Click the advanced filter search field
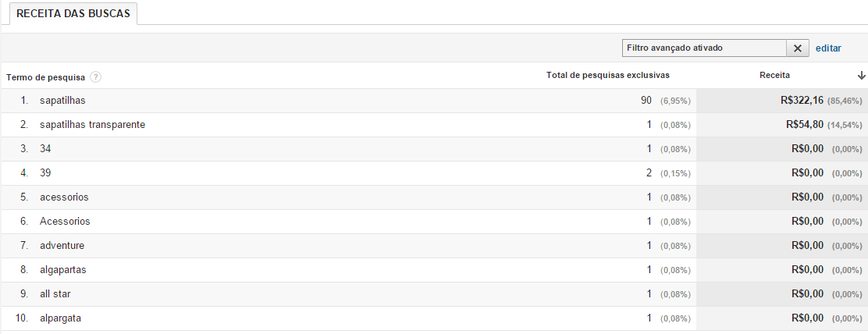Screen dimensions: 868x334 click(703, 48)
